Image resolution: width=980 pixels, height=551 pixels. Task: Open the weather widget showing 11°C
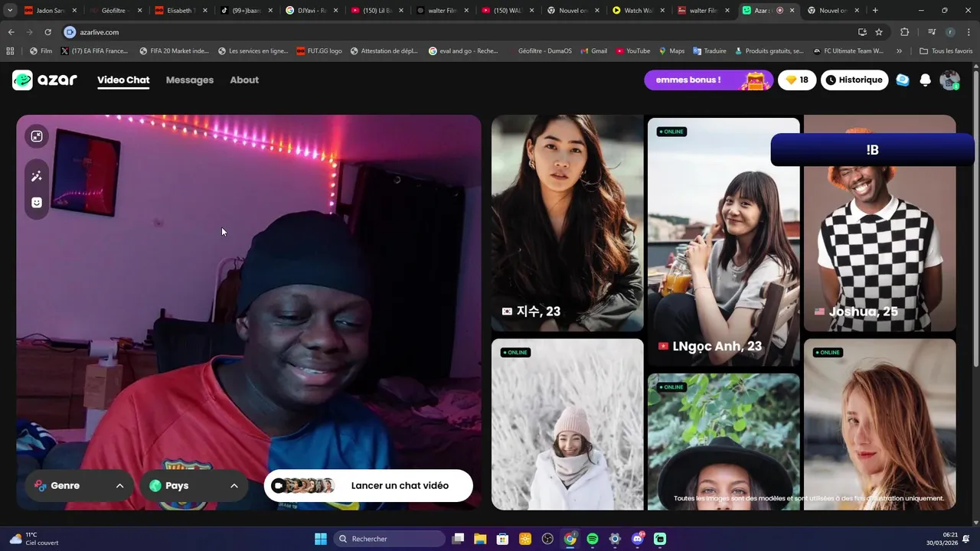coord(34,539)
